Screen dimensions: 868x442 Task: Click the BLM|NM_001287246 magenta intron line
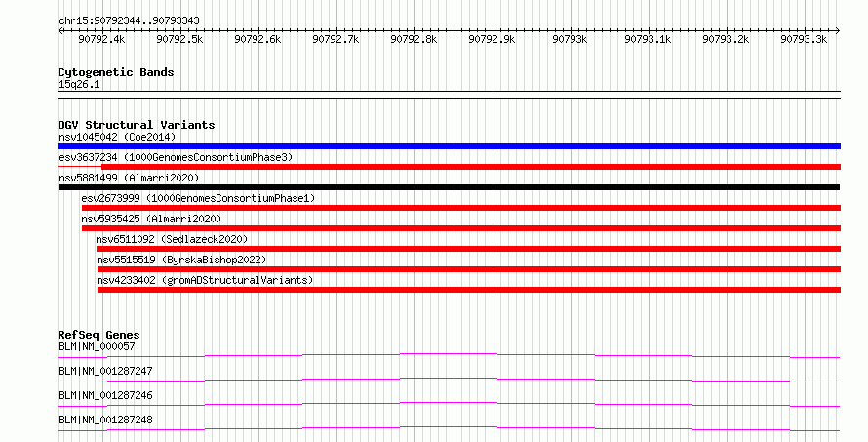coord(449,404)
